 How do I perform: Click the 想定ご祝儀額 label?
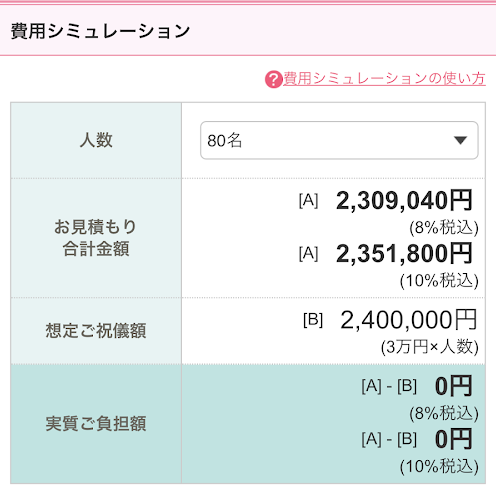click(96, 331)
